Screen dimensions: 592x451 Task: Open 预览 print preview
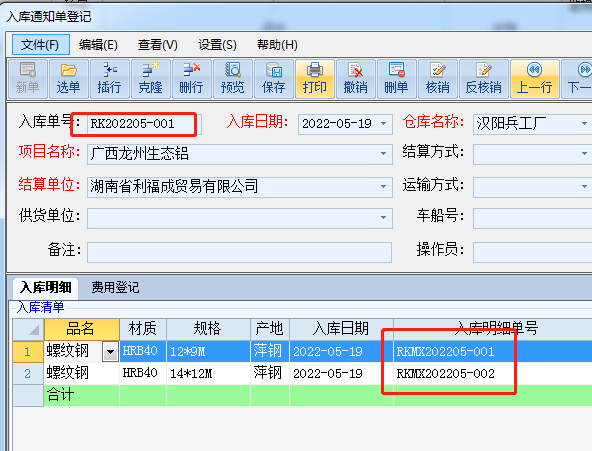[x=233, y=79]
